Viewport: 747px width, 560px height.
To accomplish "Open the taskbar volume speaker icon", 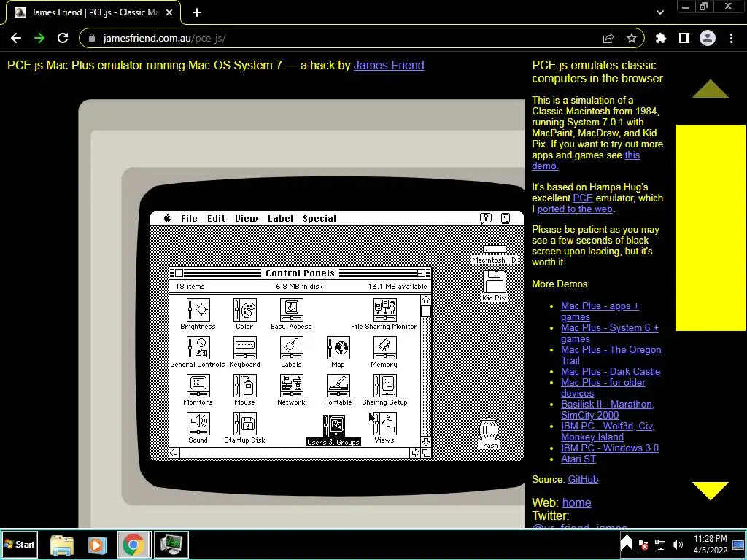I will [x=678, y=544].
